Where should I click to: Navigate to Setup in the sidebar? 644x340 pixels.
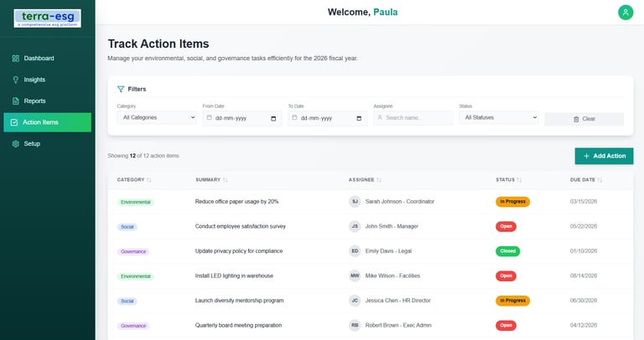(32, 144)
